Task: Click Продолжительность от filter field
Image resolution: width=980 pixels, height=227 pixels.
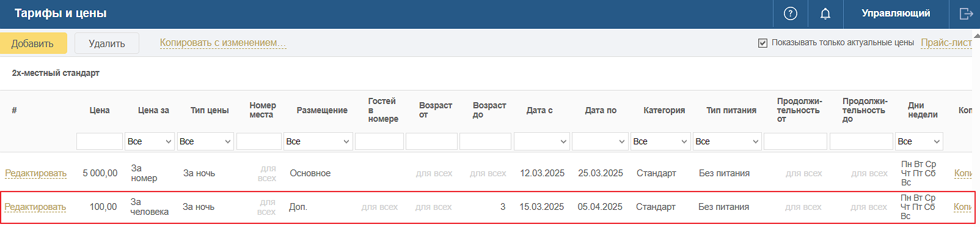Action: 795,141
